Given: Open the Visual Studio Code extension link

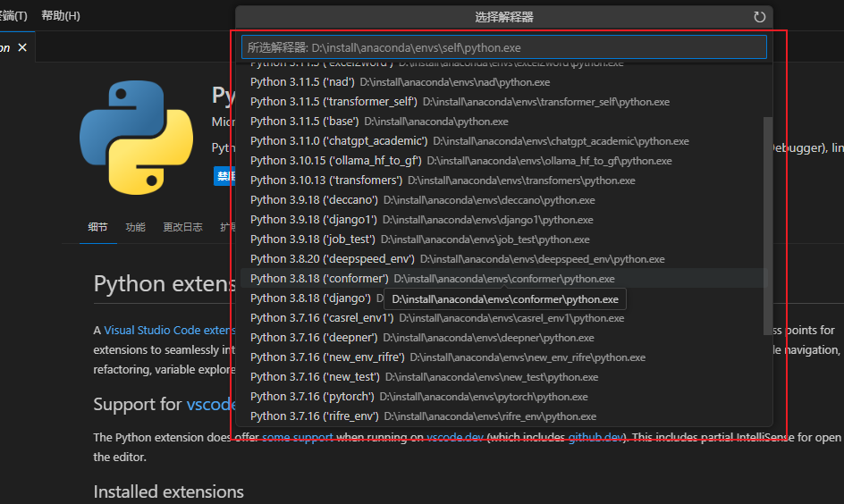Looking at the screenshot, I should 170,331.
